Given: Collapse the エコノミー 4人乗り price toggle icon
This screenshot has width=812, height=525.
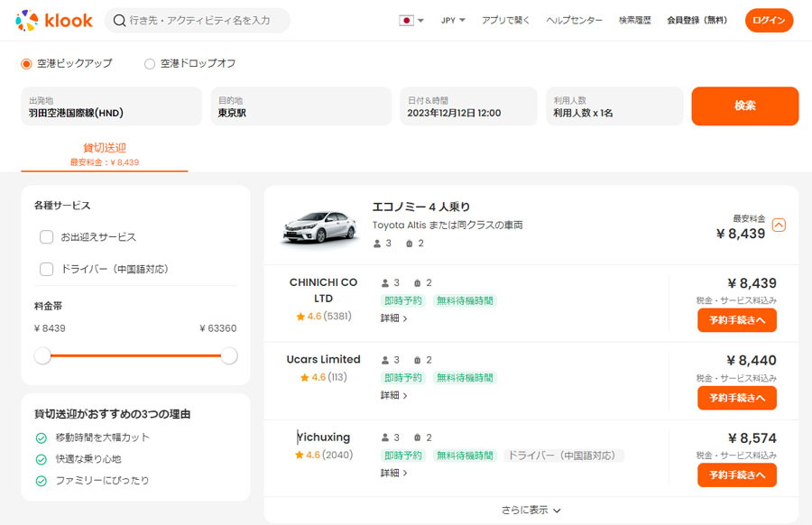Looking at the screenshot, I should (779, 225).
